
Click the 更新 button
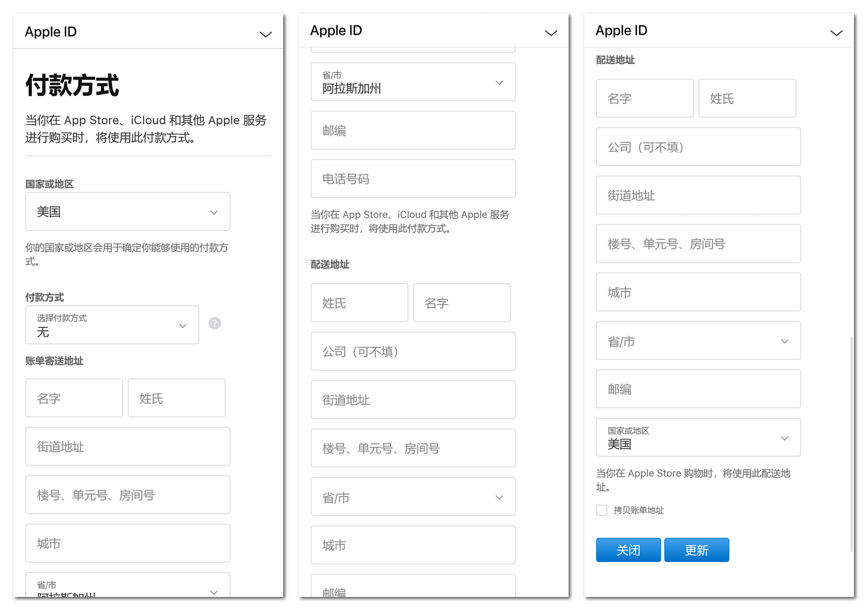tap(696, 550)
